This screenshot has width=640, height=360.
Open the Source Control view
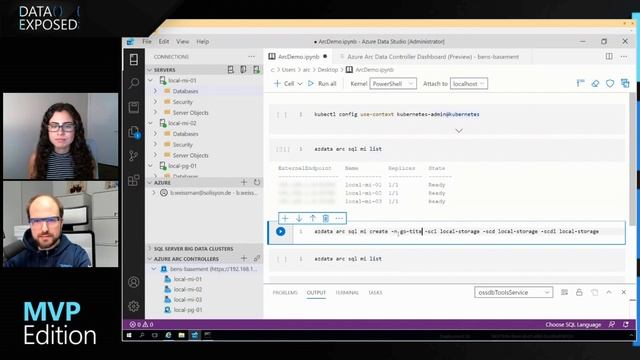(133, 156)
